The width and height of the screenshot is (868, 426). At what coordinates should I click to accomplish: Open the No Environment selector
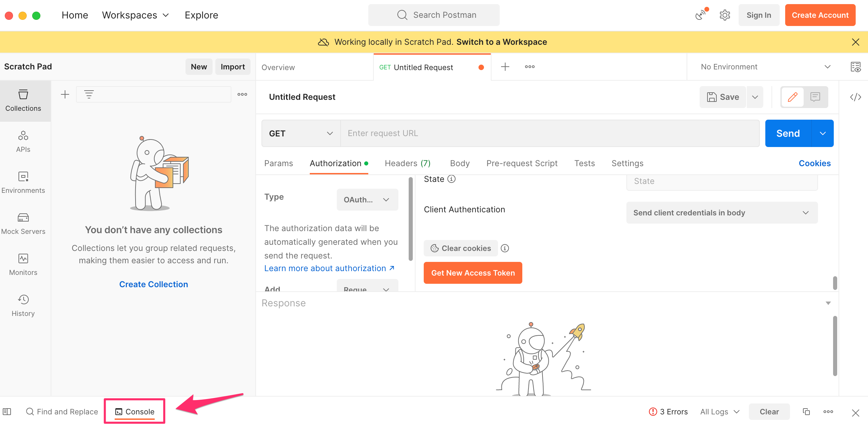765,67
